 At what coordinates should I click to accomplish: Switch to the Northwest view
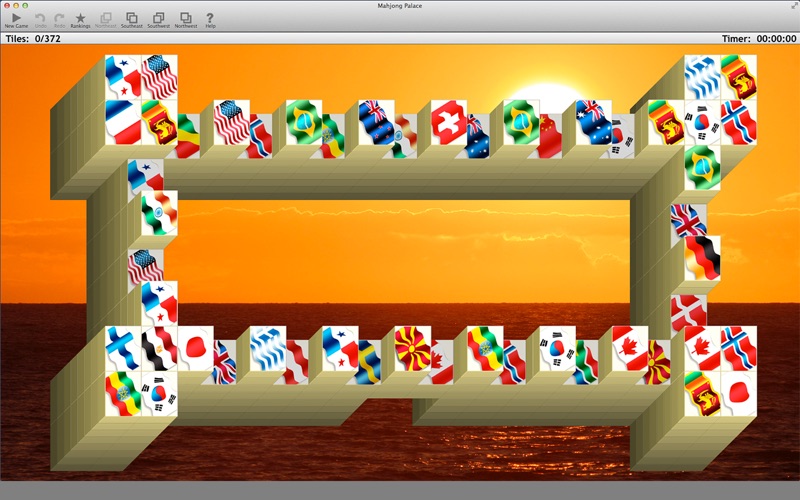coord(186,20)
